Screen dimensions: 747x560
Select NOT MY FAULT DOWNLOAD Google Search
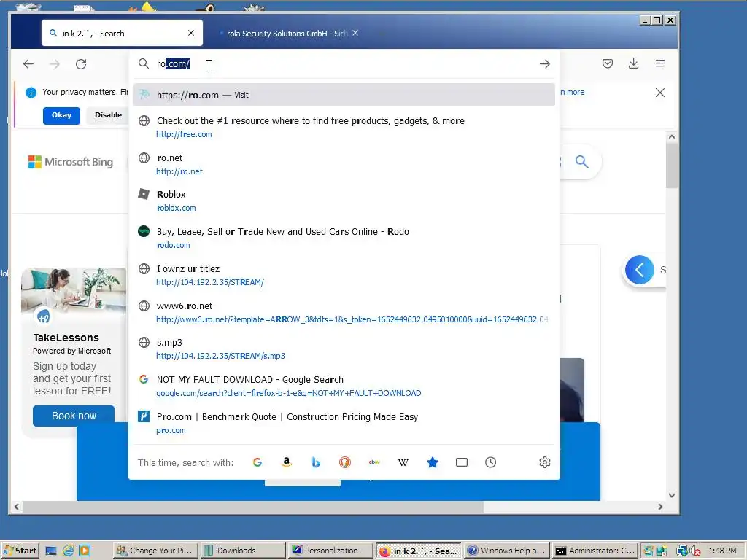tap(344, 386)
